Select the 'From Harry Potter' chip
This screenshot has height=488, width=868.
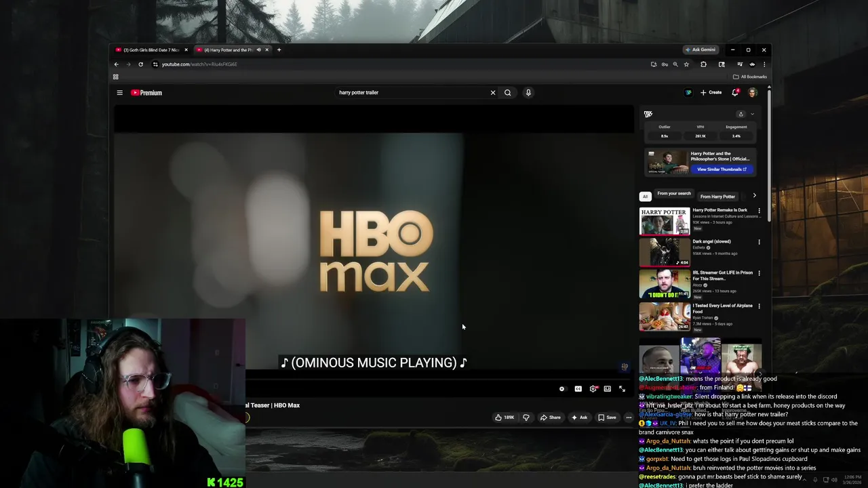tap(717, 197)
